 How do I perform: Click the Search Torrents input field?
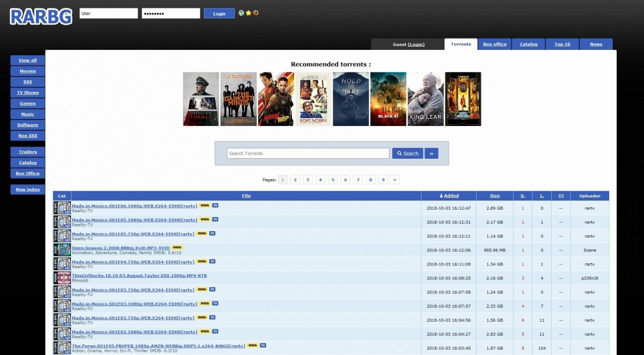[x=308, y=153]
